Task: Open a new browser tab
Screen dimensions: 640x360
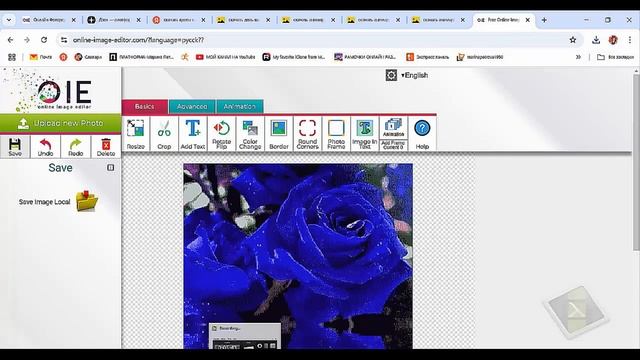Action: pyautogui.click(x=544, y=20)
